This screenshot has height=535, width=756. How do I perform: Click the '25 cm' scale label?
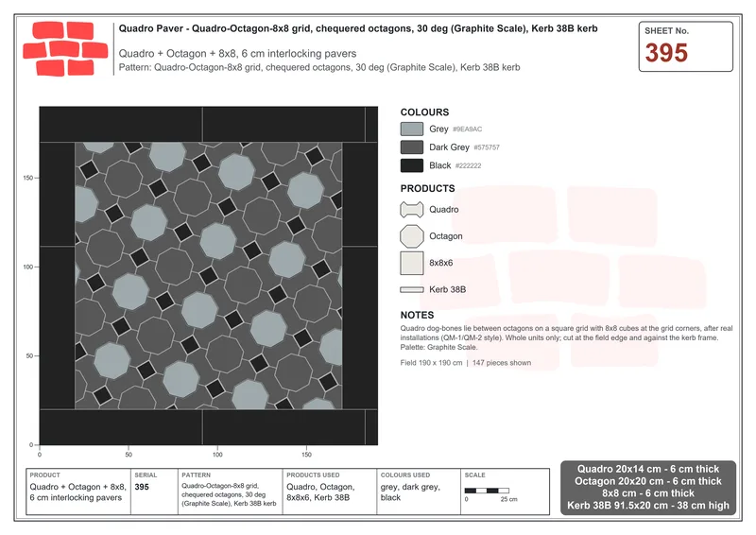[508, 499]
